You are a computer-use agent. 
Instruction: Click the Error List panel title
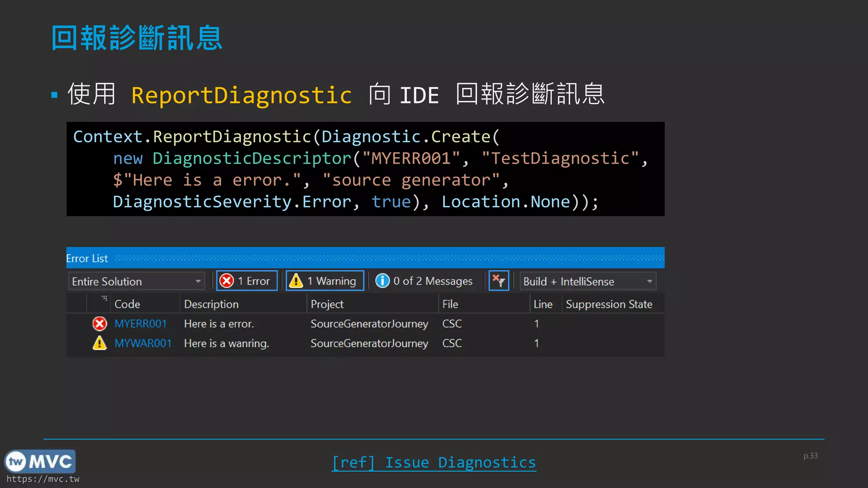click(x=87, y=258)
